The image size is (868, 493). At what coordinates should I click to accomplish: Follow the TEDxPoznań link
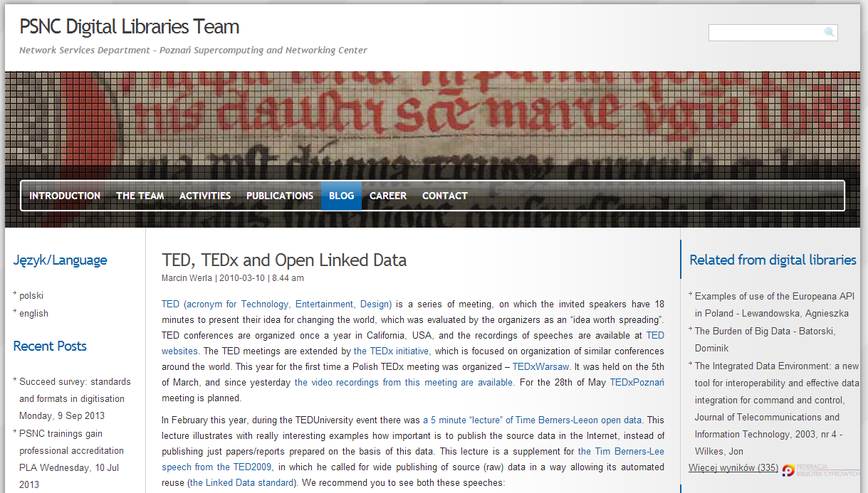pyautogui.click(x=637, y=382)
